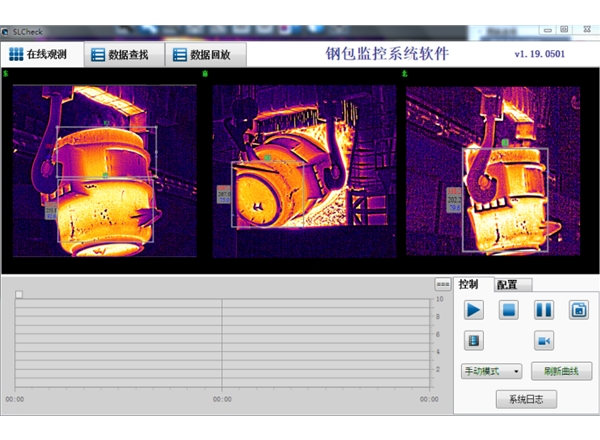Click the Stop square icon

coord(508,310)
